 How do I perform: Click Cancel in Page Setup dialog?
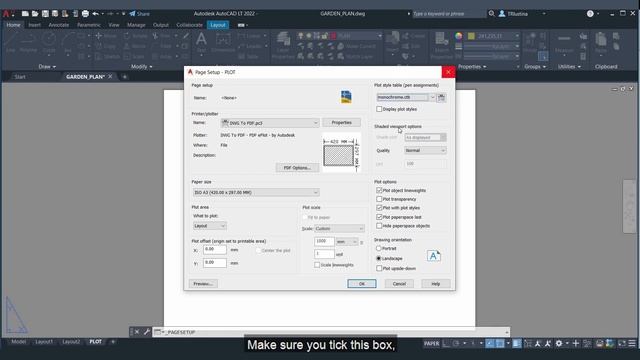coord(399,284)
